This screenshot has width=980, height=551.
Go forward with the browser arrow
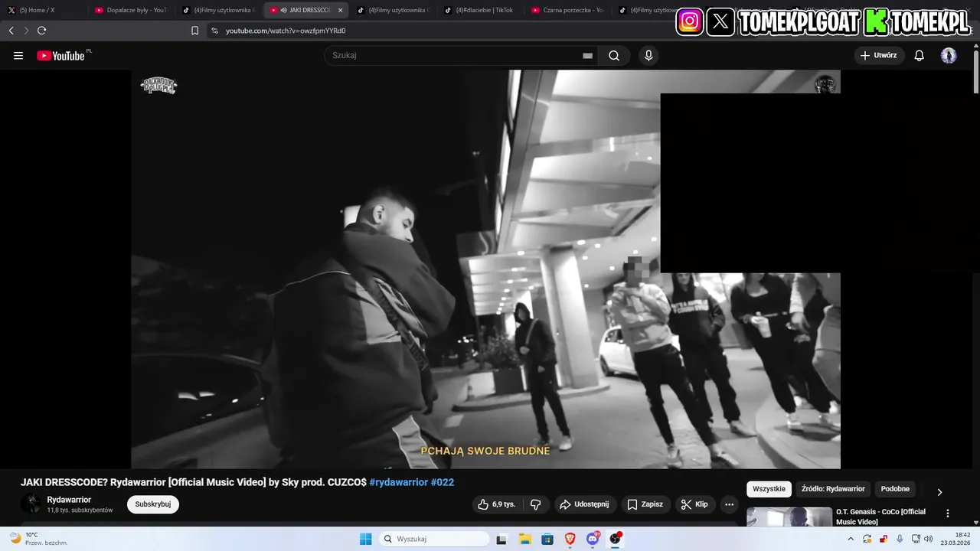point(26,31)
